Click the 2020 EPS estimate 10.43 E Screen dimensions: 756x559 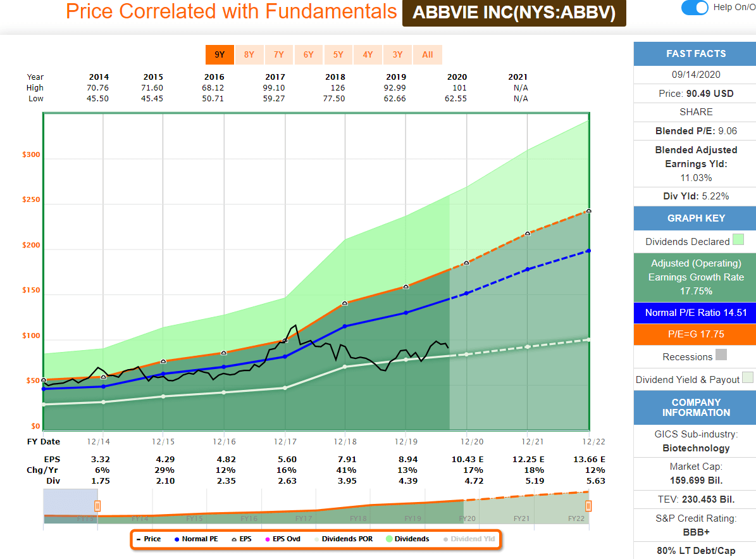click(x=467, y=460)
